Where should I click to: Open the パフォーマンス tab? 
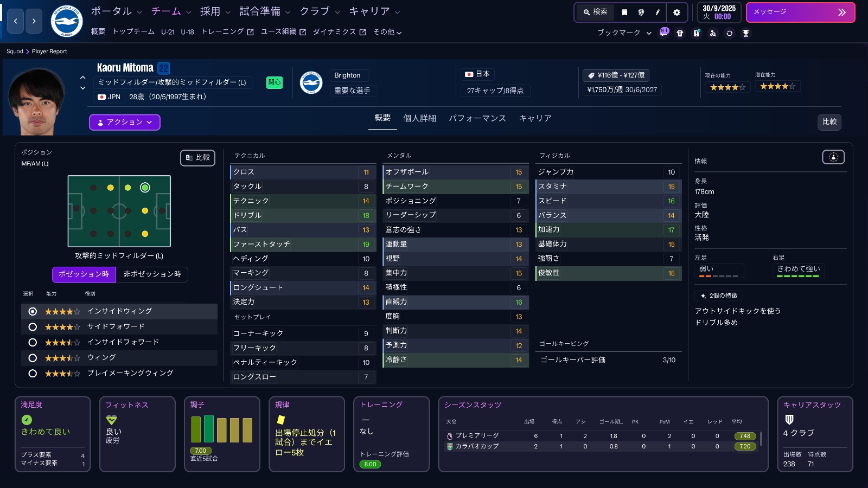point(477,118)
